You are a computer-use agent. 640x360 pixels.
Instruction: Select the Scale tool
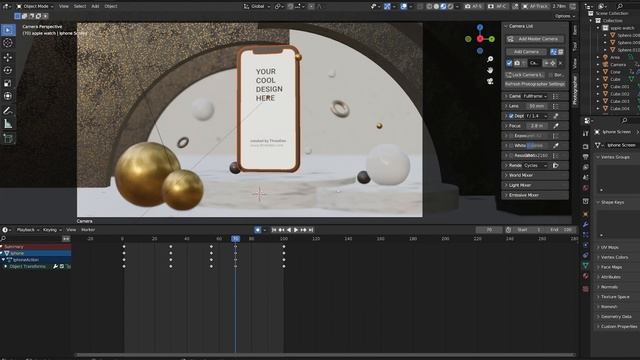coord(8,83)
